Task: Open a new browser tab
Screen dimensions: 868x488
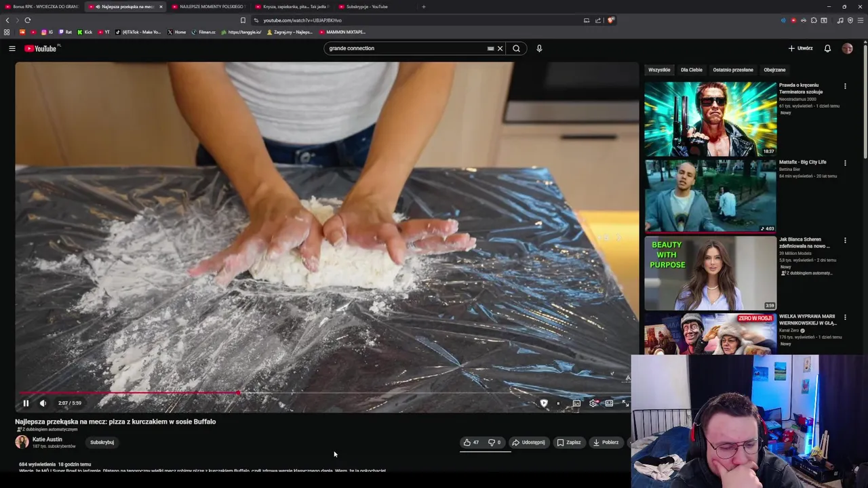Action: 424,7
